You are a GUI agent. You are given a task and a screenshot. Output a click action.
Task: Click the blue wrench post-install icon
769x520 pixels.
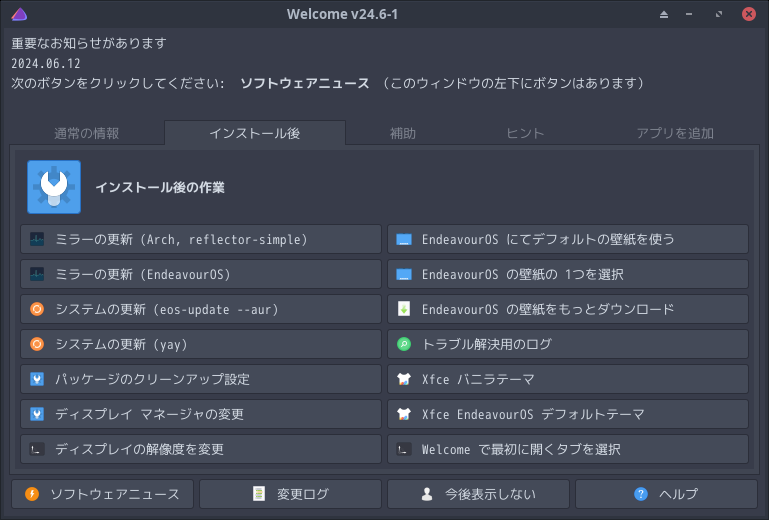click(x=54, y=187)
